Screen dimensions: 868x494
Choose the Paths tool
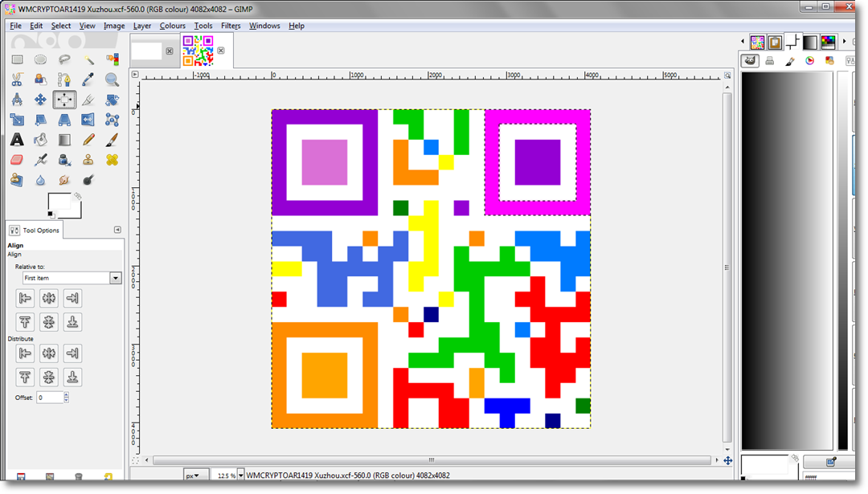(x=64, y=80)
